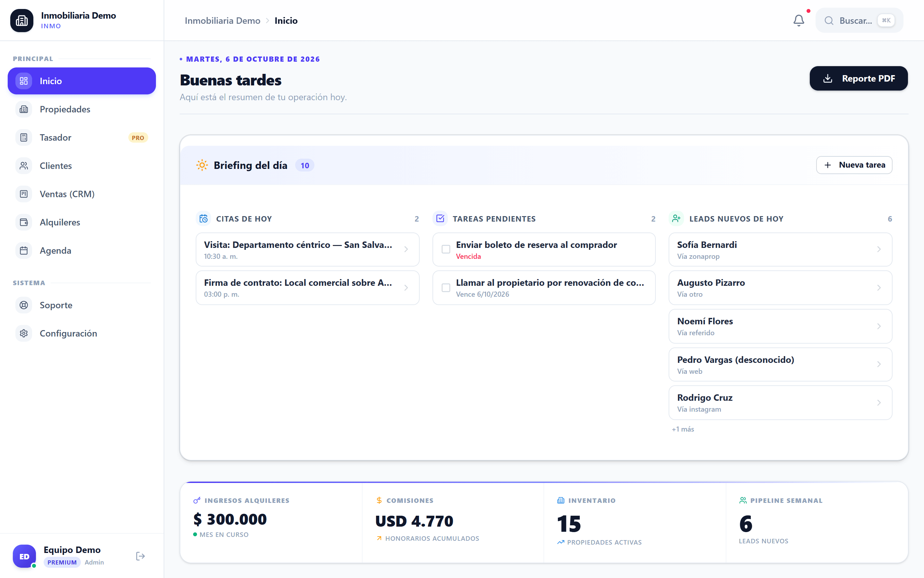Click the Ventas (CRM) board icon
This screenshot has width=924, height=578.
24,194
